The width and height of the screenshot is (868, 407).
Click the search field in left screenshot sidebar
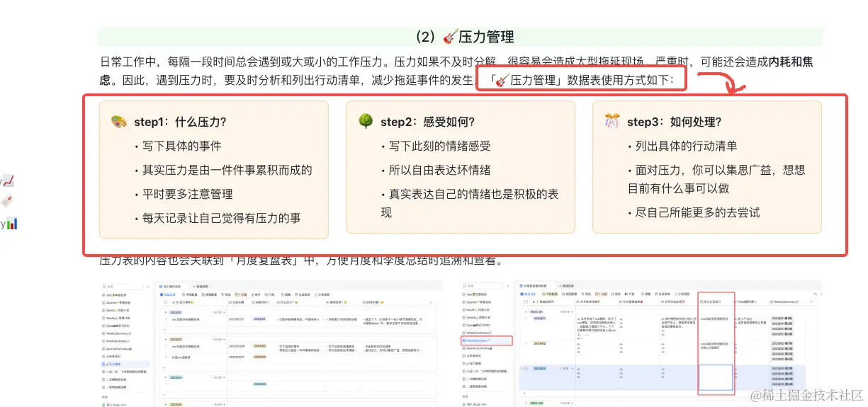[x=122, y=286]
